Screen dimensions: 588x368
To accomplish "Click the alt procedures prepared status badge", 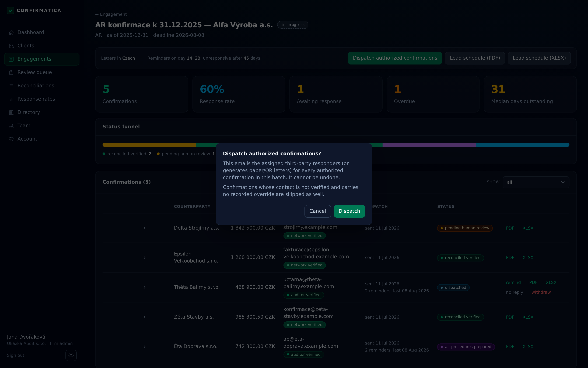I will tap(466, 347).
